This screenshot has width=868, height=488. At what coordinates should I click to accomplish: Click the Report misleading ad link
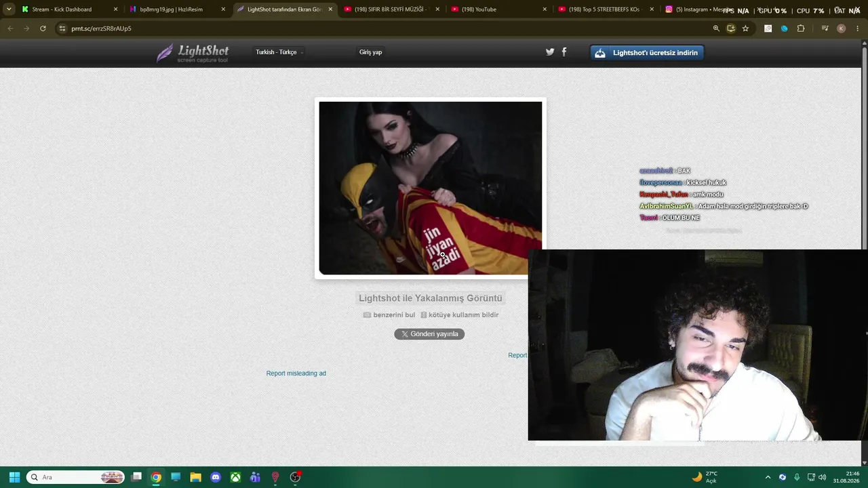[x=296, y=373]
